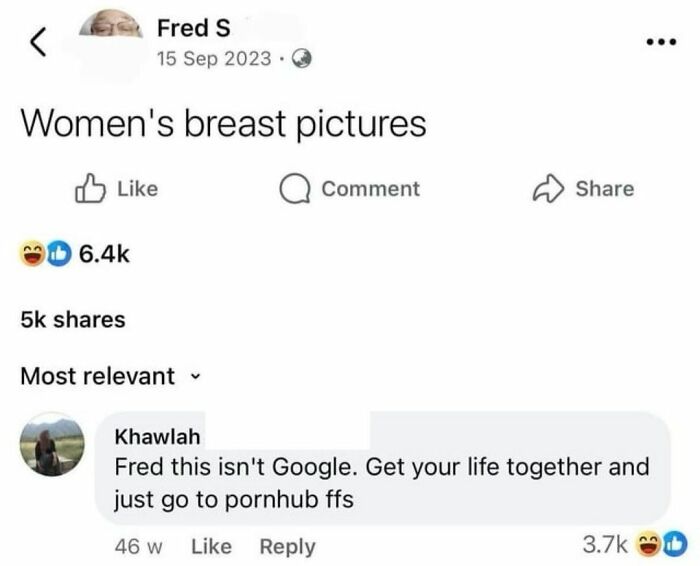Open Khawlah's profile name link
Image resolution: width=700 pixels, height=566 pixels.
coord(158,437)
